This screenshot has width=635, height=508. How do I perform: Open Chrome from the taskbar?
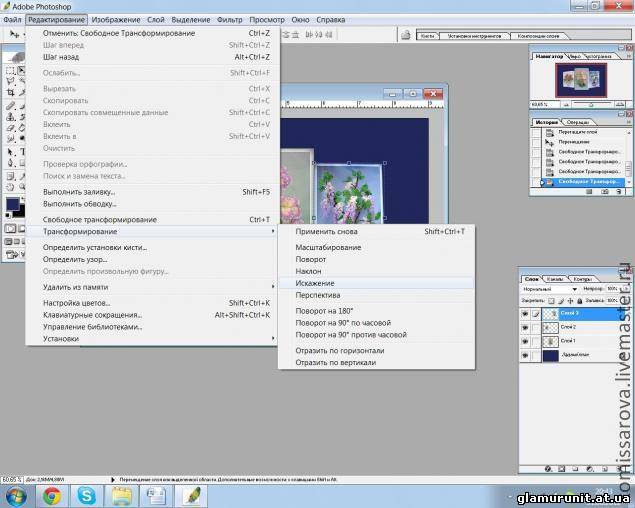(52, 495)
